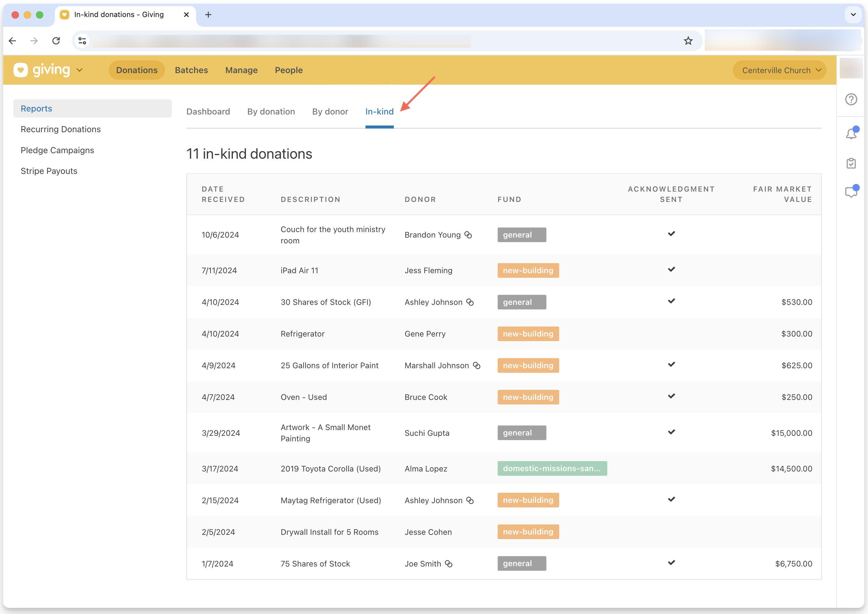Open the chat feedback icon with blue badge
The height and width of the screenshot is (614, 868).
[x=851, y=192]
